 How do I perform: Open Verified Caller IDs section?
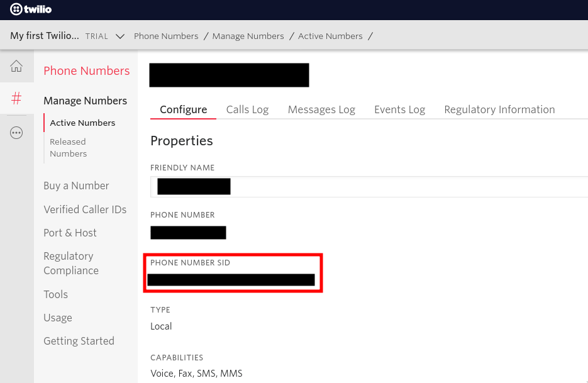click(x=85, y=209)
